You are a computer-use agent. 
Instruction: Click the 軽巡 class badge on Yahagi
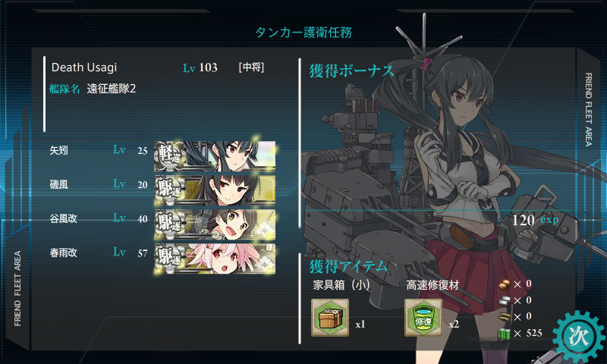coord(169,156)
